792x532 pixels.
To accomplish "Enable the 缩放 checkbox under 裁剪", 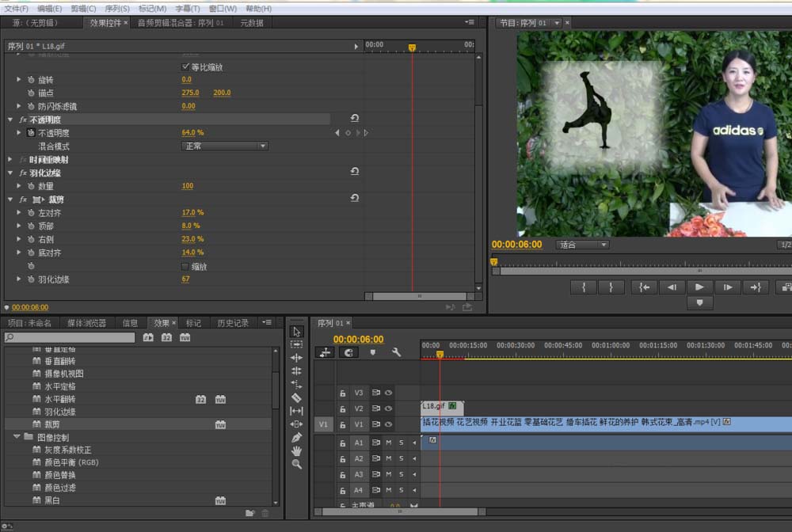I will 186,267.
